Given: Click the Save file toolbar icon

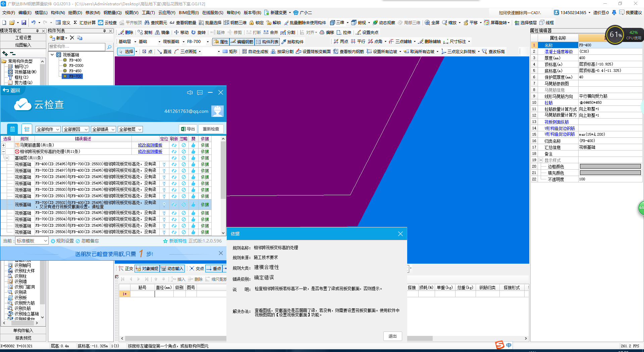Looking at the screenshot, I should coord(23,23).
